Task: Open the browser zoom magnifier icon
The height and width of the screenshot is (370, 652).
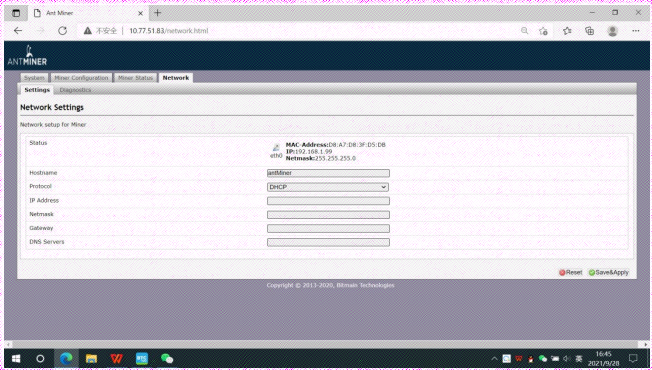Action: click(x=524, y=31)
